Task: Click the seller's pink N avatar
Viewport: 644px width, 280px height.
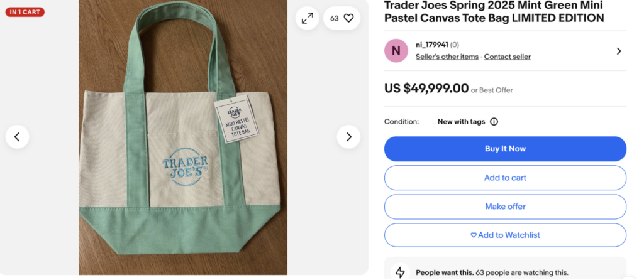Action: (396, 51)
